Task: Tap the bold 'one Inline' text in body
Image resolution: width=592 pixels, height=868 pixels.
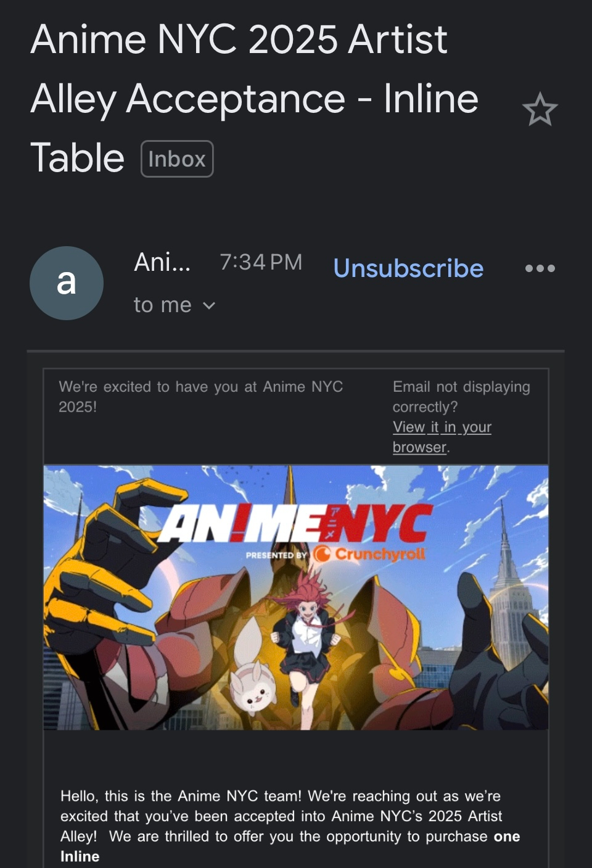Action: point(290,846)
